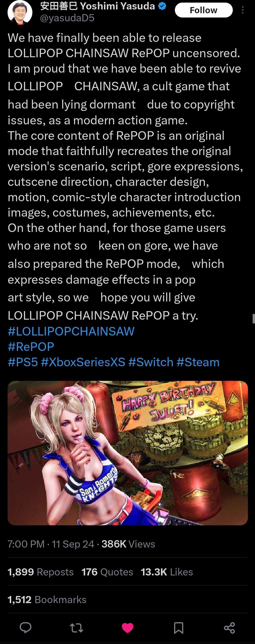The height and width of the screenshot is (644, 255).
Task: Tap the blue verified badge
Action: (x=163, y=6)
